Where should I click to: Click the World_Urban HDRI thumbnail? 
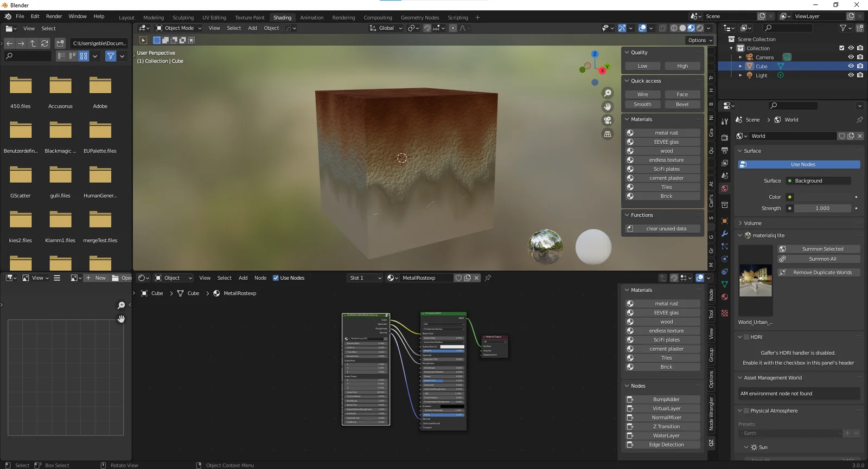[x=755, y=280]
